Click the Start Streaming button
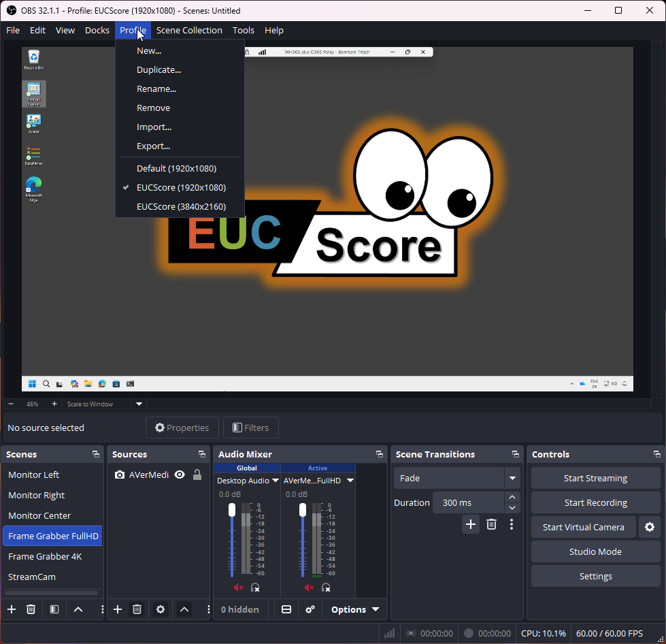The image size is (666, 644). pyautogui.click(x=595, y=478)
